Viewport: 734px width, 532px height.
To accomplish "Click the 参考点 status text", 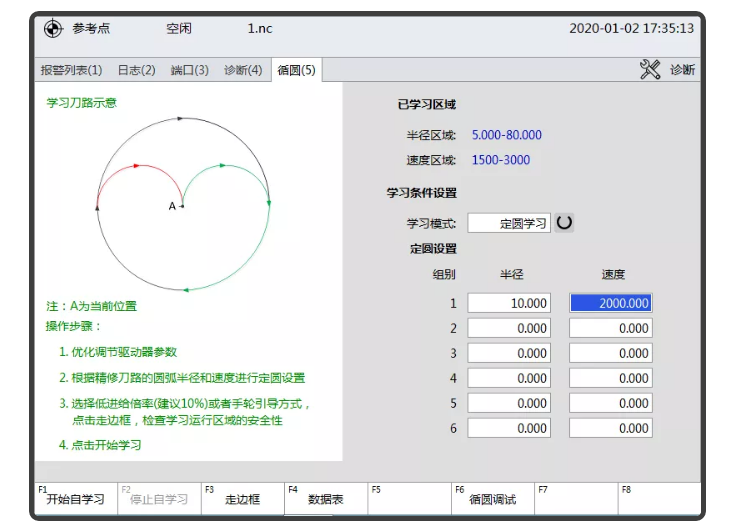I will pos(91,29).
